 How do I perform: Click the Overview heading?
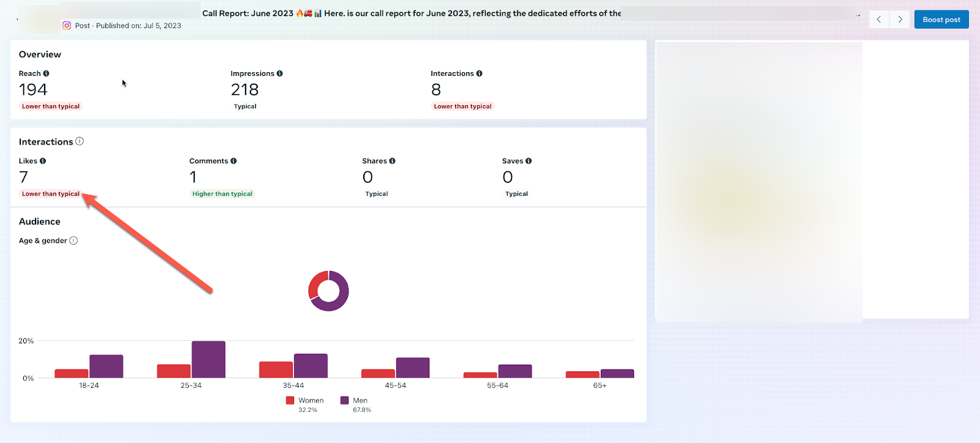point(40,54)
